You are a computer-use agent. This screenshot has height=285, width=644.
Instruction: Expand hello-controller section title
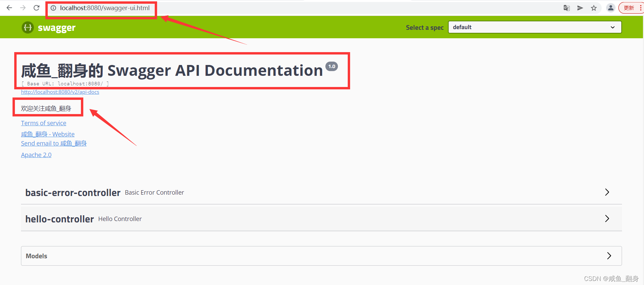60,219
